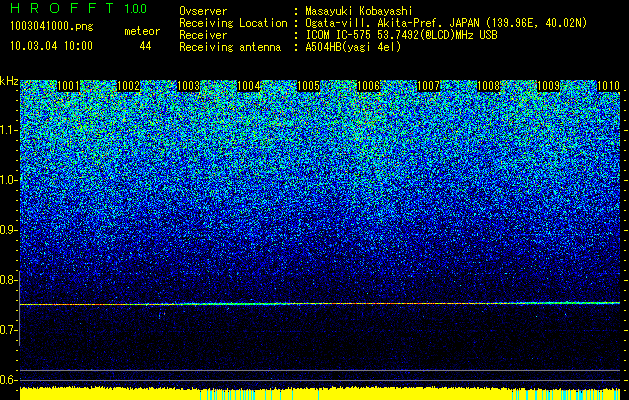Click the 1003 time marker
Image resolution: width=629 pixels, height=400 pixels.
click(189, 86)
